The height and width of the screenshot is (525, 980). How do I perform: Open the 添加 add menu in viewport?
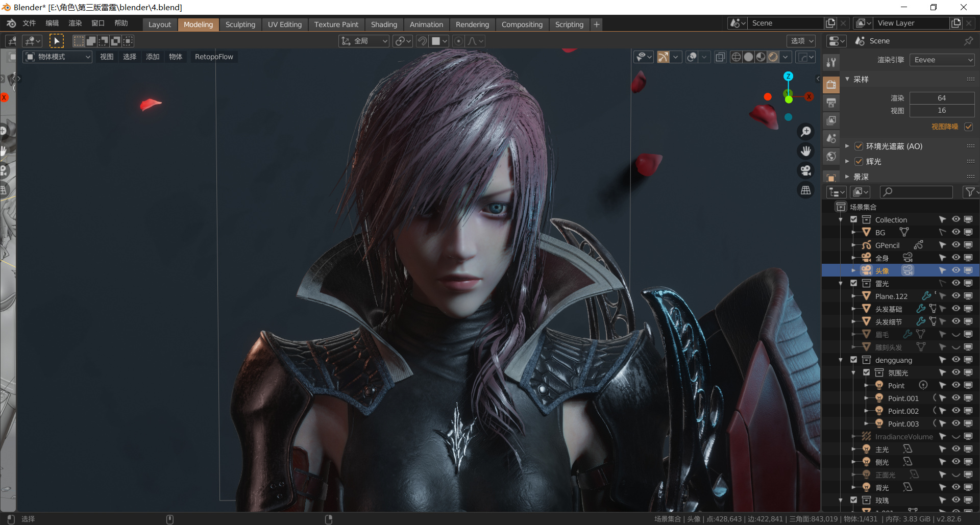pos(153,57)
